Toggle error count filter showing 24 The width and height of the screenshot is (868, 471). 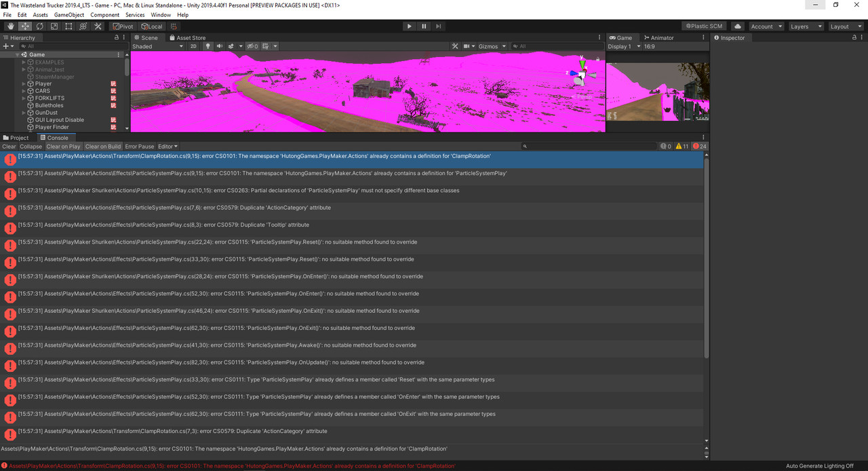coord(700,147)
